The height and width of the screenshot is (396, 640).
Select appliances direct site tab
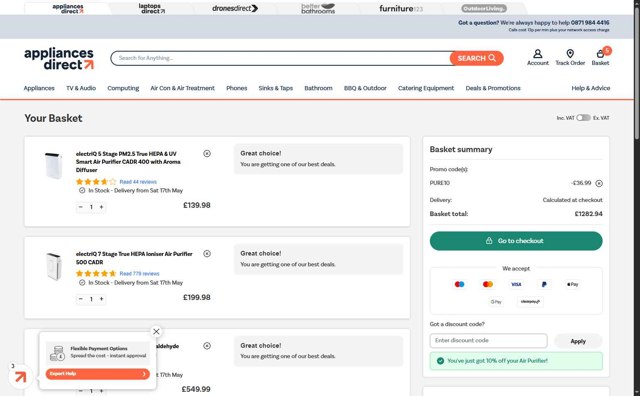click(x=68, y=9)
